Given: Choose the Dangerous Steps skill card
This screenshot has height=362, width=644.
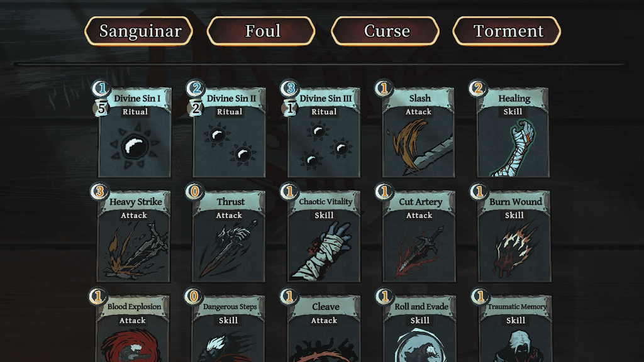Looking at the screenshot, I should [x=228, y=328].
